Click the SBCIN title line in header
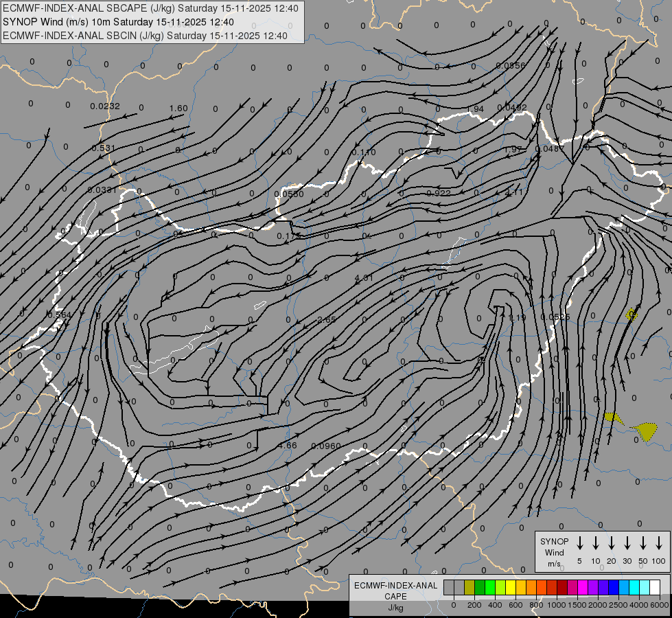Viewport: 672px width, 618px height. point(146,35)
